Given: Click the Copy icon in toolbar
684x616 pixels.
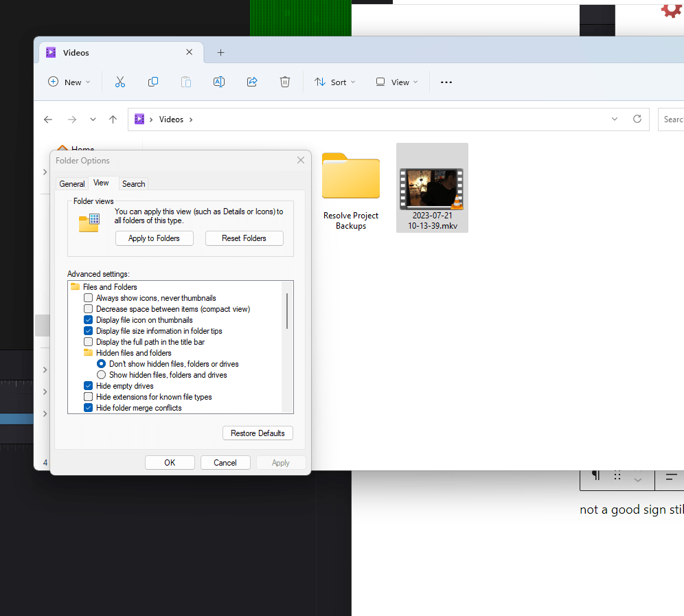Looking at the screenshot, I should coord(153,82).
